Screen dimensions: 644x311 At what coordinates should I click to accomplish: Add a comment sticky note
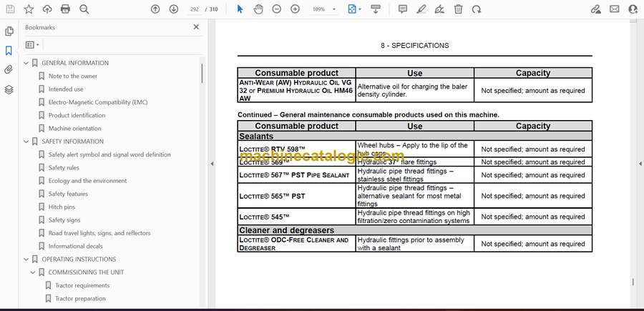403,9
